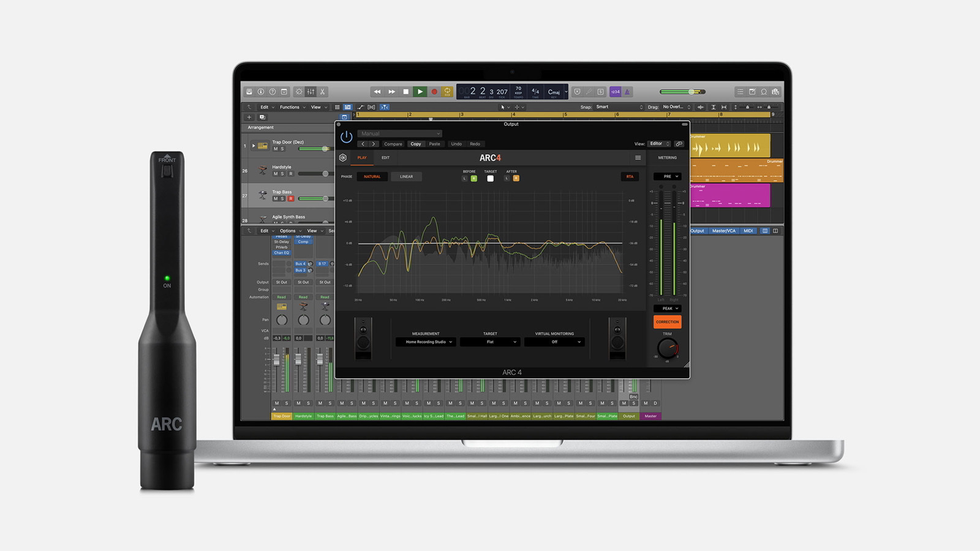The image size is (980, 551).
Task: Click the Stop transport button
Action: [405, 92]
